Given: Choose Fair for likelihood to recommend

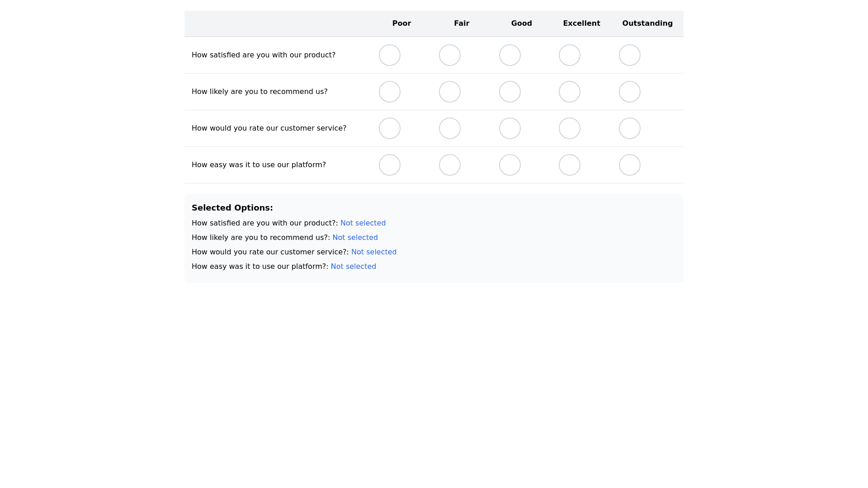Looking at the screenshot, I should pos(450,92).
